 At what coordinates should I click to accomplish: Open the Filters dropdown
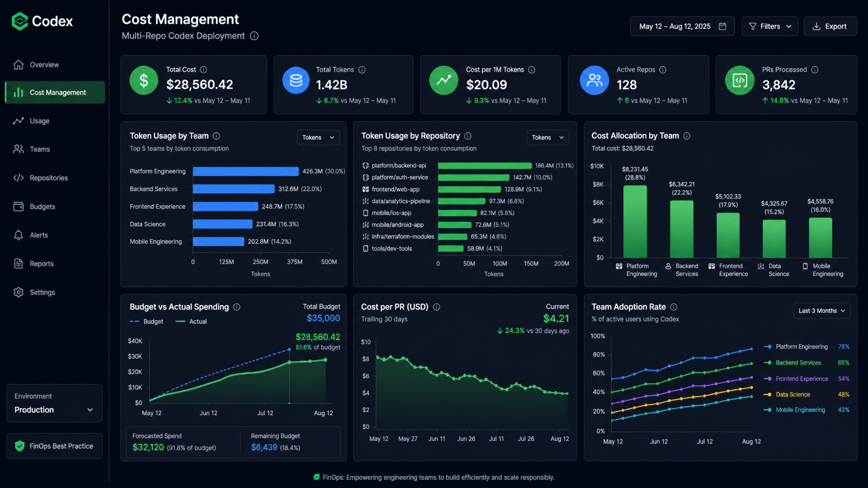(770, 26)
